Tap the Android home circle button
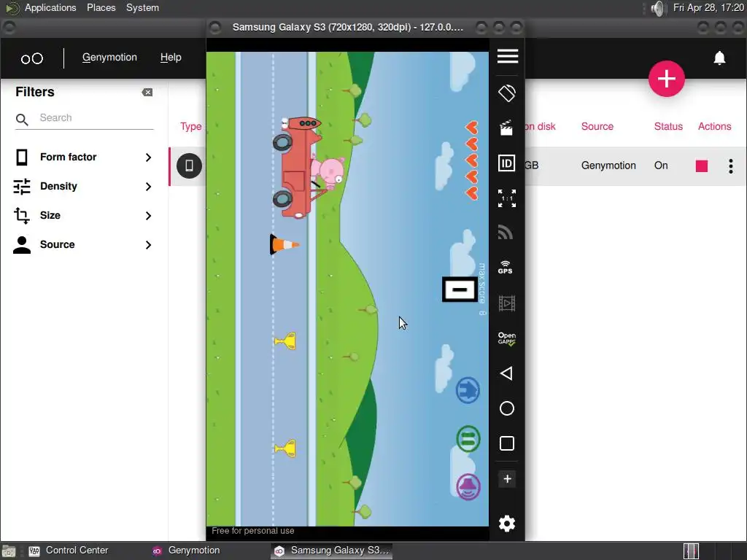Viewport: 747px width, 560px height. [x=507, y=408]
